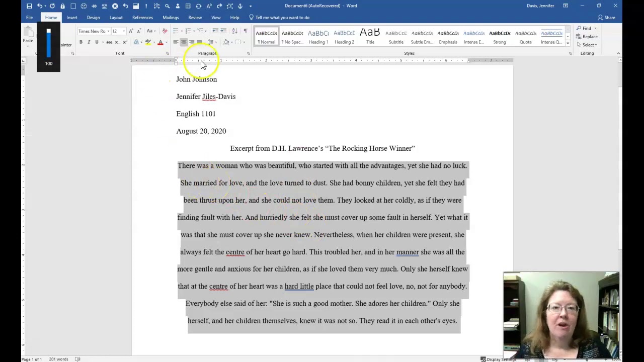This screenshot has height=362, width=644.
Task: Toggle strikethrough on selected text
Action: tap(109, 42)
